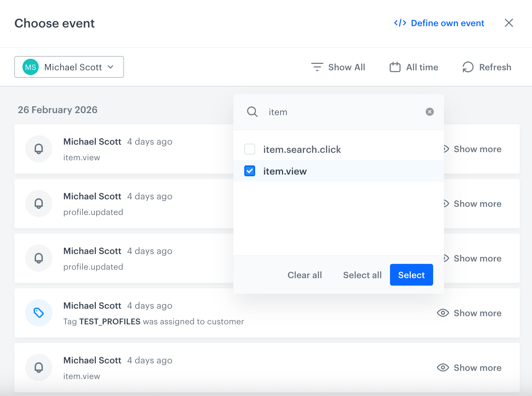This screenshot has height=396, width=532.
Task: Focus the search input containing 'item'
Action: coord(340,112)
